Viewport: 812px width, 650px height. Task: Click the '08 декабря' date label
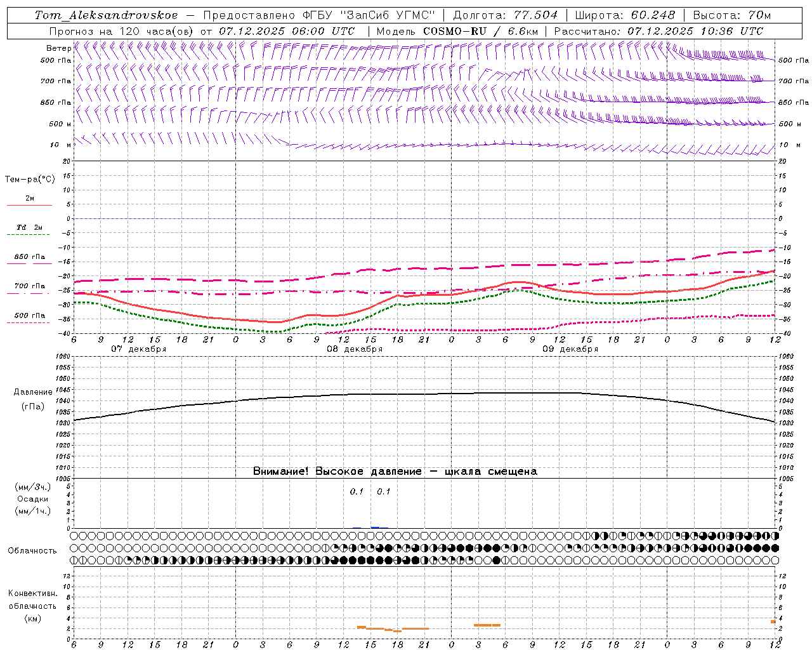(355, 349)
